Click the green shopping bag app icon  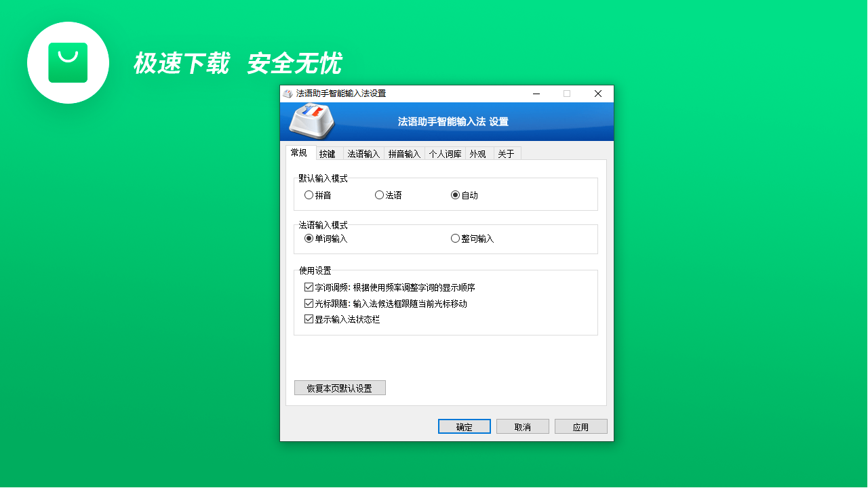[x=68, y=62]
